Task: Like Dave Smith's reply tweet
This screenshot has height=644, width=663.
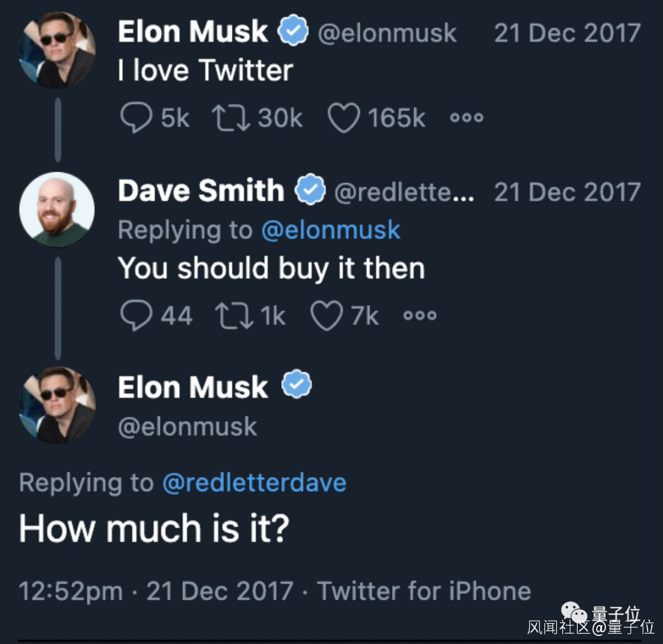Action: 326,316
